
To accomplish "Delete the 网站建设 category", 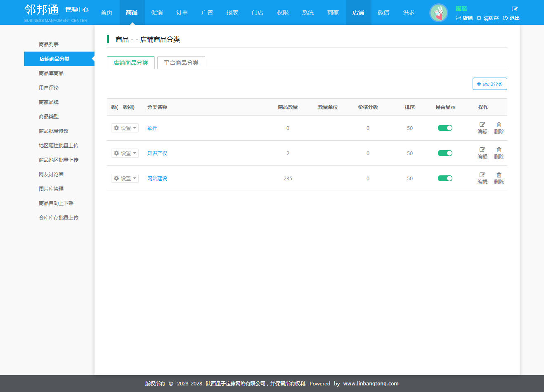I will tap(499, 178).
